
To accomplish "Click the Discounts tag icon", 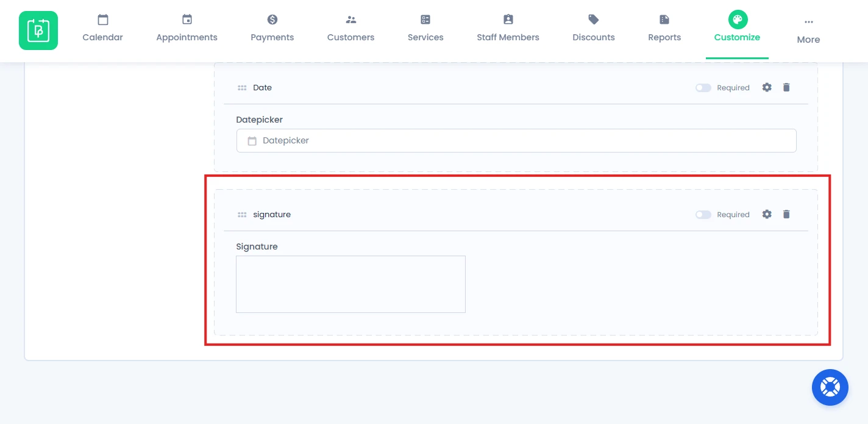I will point(594,20).
